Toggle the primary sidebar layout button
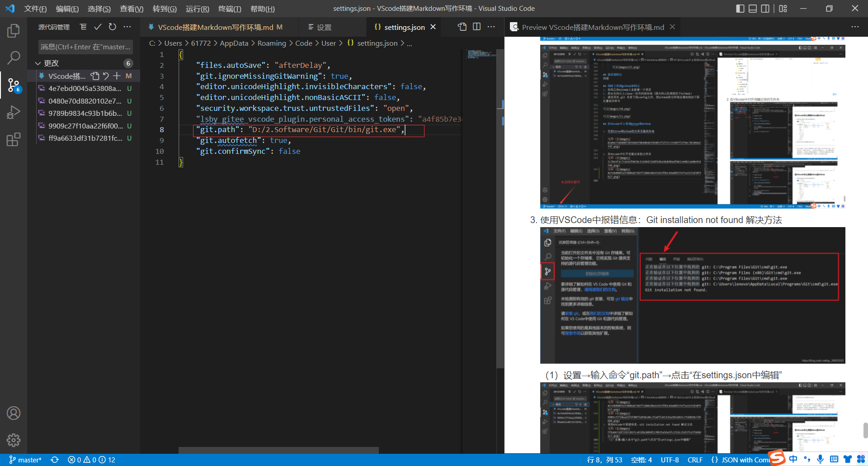 [740, 9]
